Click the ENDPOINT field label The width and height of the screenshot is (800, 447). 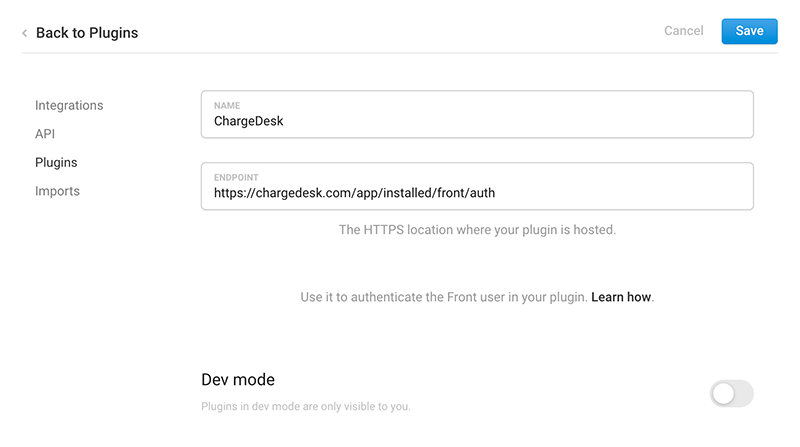pyautogui.click(x=236, y=177)
